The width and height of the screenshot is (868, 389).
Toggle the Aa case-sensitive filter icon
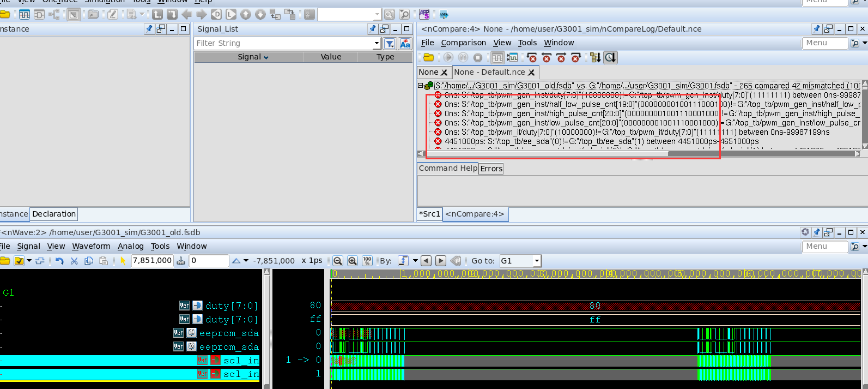tap(405, 44)
